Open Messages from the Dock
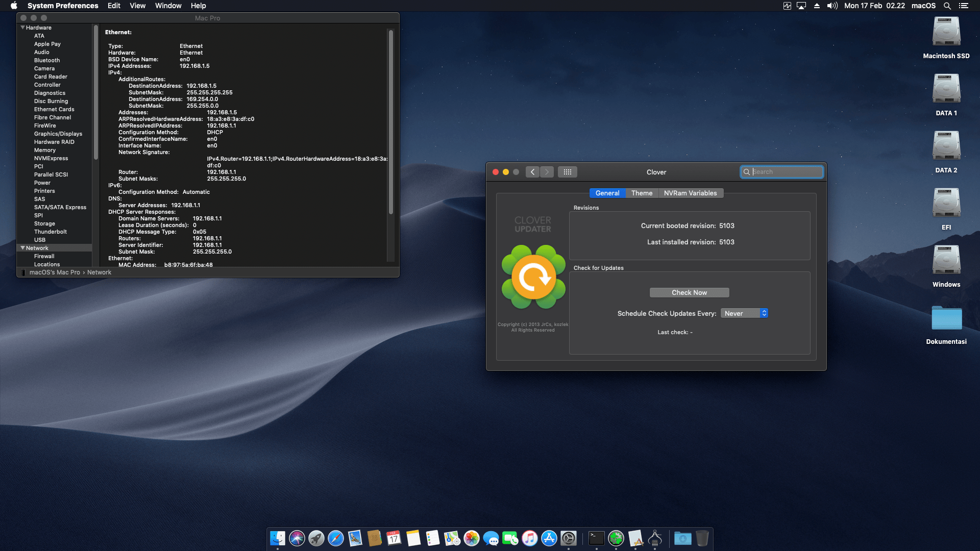Viewport: 980px width, 551px height. 491,538
